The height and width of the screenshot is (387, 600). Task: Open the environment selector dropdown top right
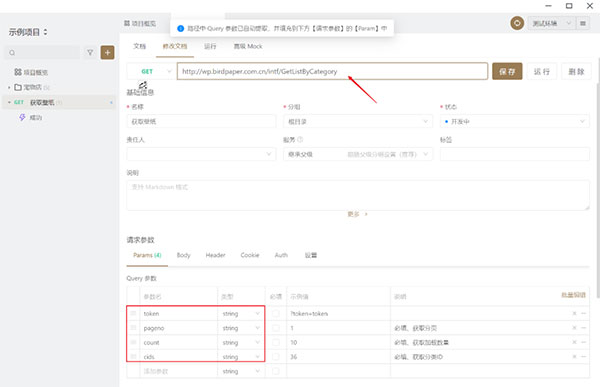551,23
